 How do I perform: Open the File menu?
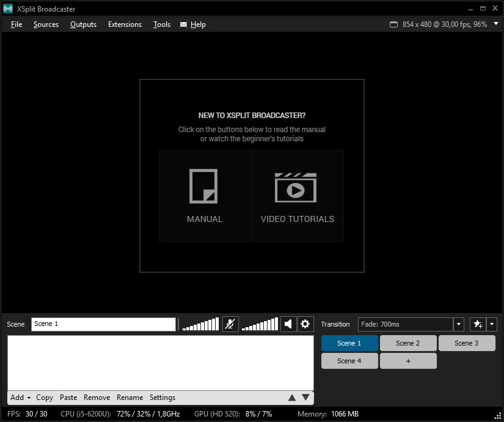(16, 24)
